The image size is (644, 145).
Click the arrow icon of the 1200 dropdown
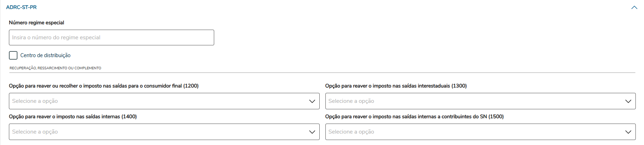click(312, 101)
